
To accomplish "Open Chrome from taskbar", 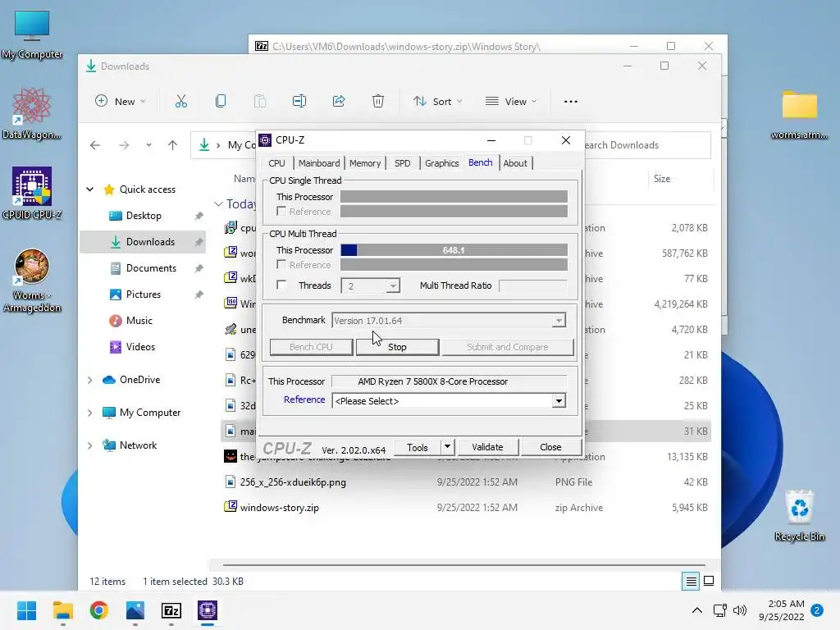I will point(99,610).
